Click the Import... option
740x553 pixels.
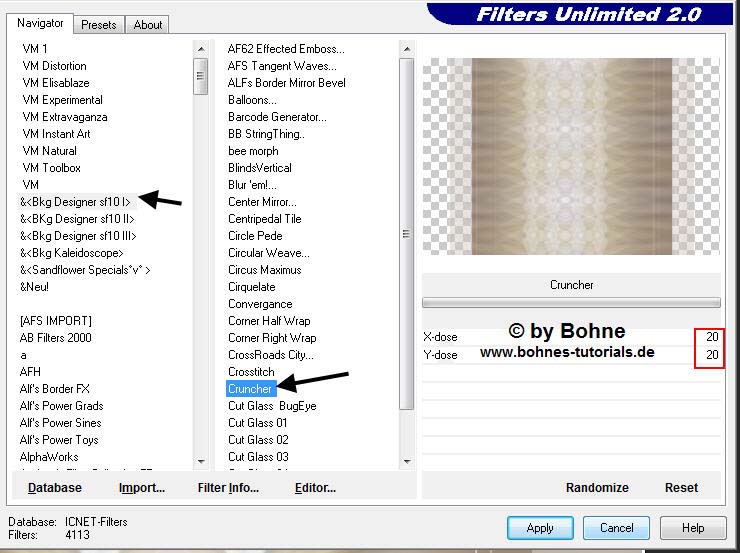141,488
